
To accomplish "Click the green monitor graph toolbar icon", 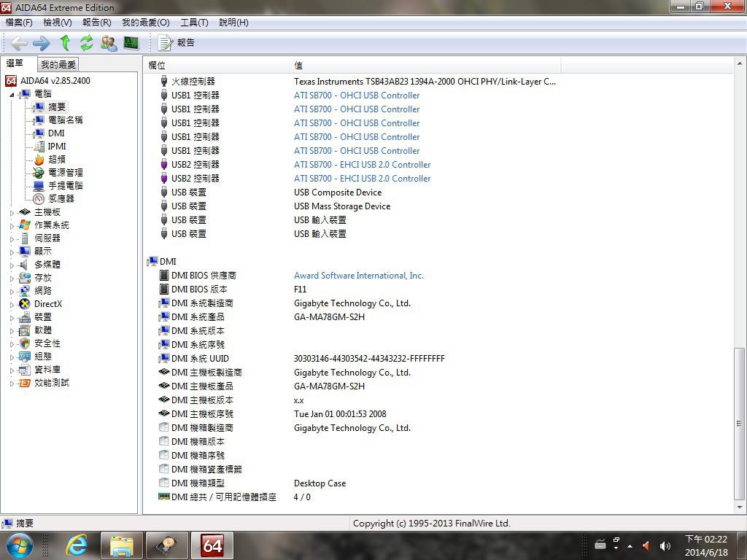I will 131,43.
